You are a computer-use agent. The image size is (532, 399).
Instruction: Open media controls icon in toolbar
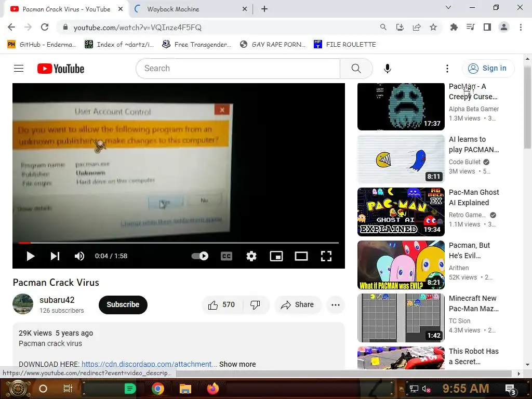pos(471,27)
